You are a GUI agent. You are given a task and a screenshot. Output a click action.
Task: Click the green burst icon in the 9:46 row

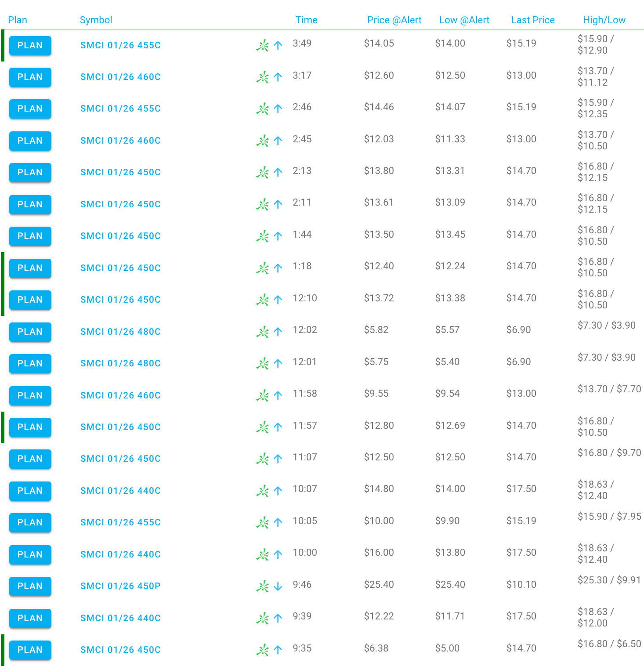click(263, 586)
